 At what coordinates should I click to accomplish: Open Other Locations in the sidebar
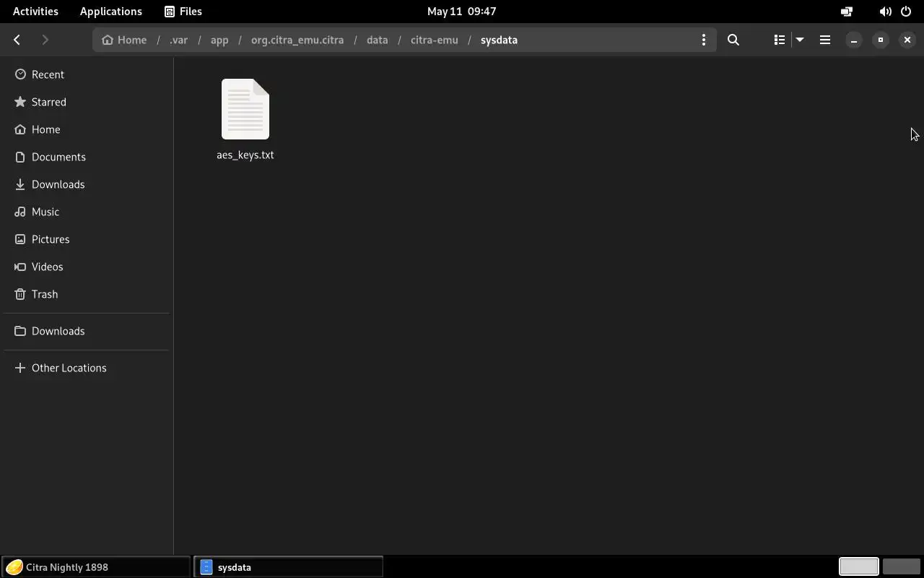pyautogui.click(x=87, y=368)
